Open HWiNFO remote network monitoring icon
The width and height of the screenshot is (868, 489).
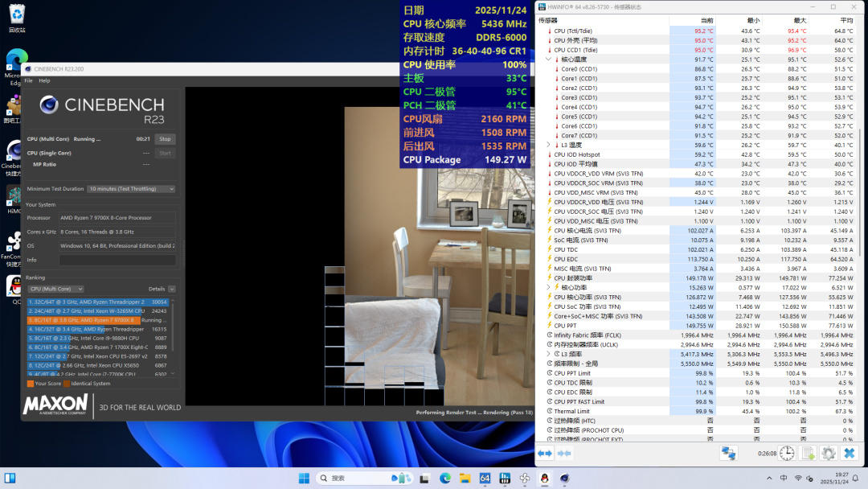728,453
